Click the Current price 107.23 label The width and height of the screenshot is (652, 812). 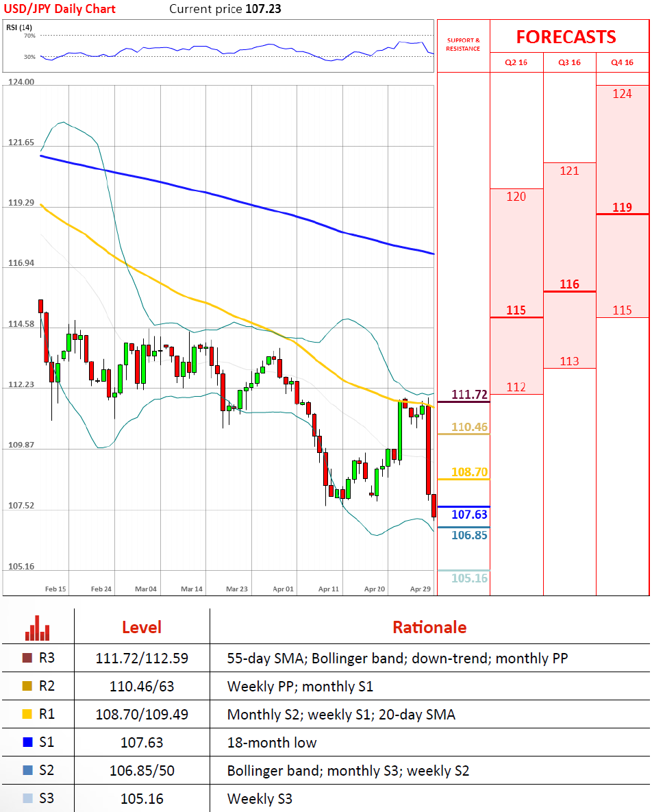click(225, 9)
